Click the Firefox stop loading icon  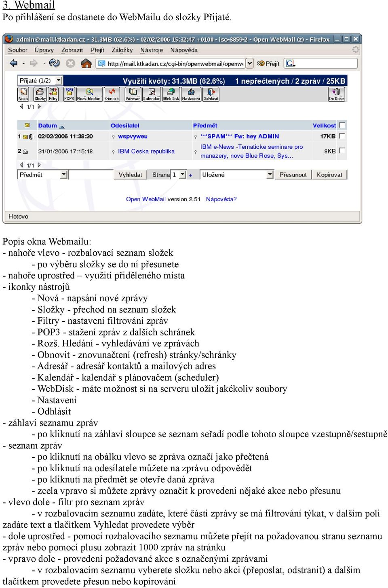(70, 63)
